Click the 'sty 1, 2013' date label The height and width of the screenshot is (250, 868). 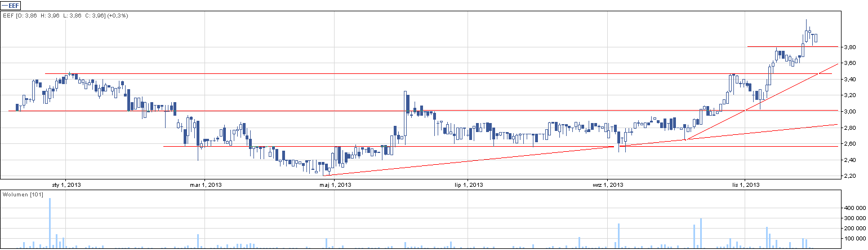(66, 185)
